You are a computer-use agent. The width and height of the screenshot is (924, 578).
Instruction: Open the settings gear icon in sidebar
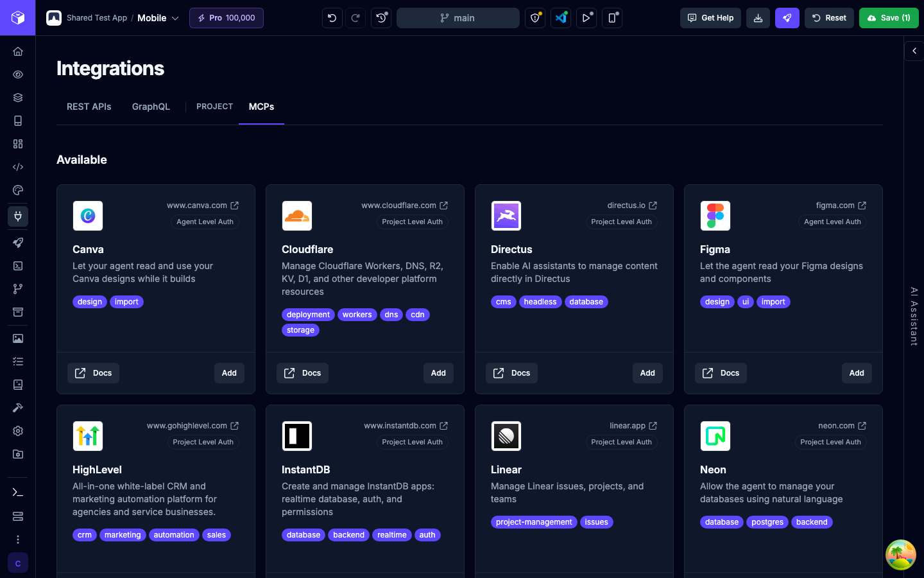point(18,431)
